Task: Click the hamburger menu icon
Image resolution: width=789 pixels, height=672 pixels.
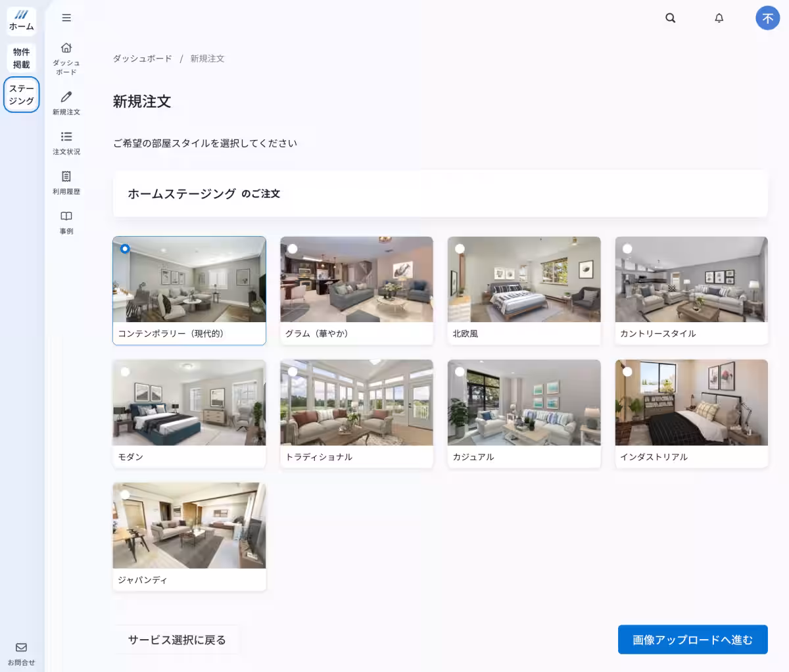Action: coord(66,18)
